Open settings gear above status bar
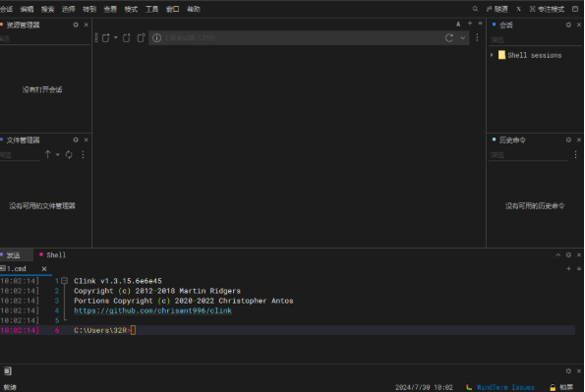Image resolution: width=585 pixels, height=392 pixels. 568,370
